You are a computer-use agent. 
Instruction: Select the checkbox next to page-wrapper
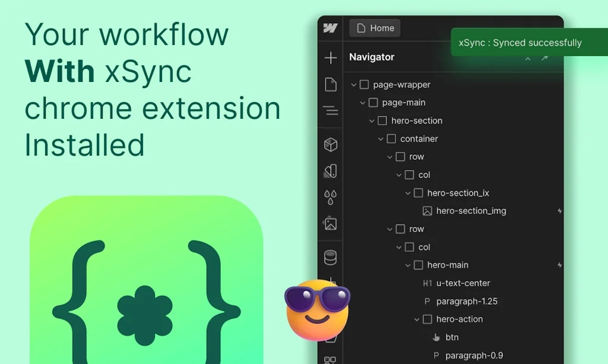coord(364,84)
